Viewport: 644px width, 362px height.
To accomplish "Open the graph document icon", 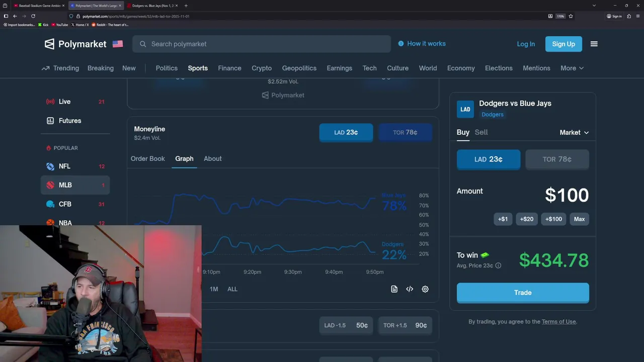I will pyautogui.click(x=394, y=289).
